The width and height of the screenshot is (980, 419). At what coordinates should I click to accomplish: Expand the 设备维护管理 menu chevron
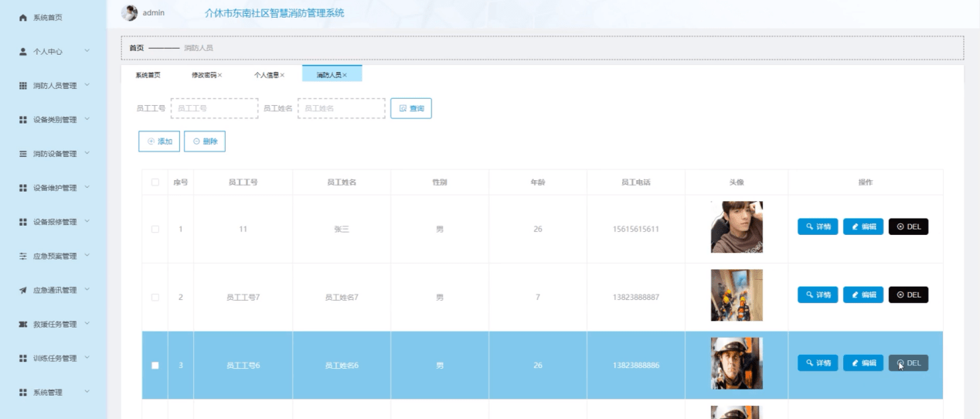87,187
